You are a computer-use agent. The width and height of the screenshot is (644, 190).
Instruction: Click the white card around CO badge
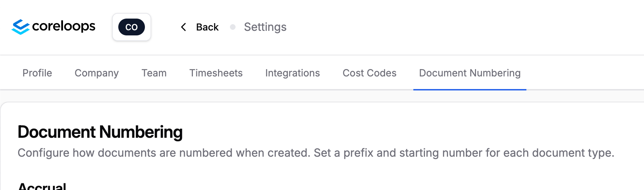[x=132, y=27]
